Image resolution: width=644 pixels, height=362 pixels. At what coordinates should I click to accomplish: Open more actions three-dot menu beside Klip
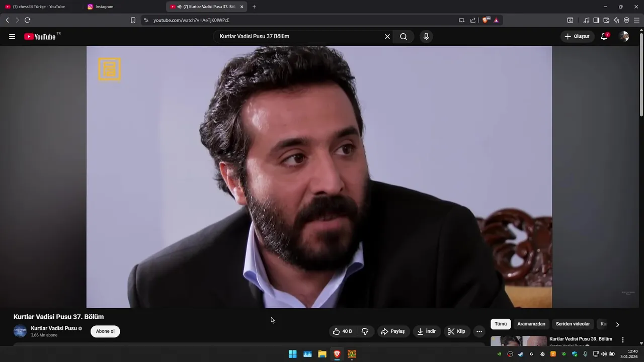pos(479,331)
